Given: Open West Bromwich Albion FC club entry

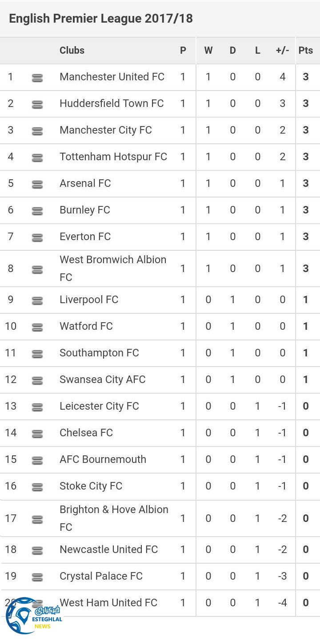Looking at the screenshot, I should click(113, 268).
